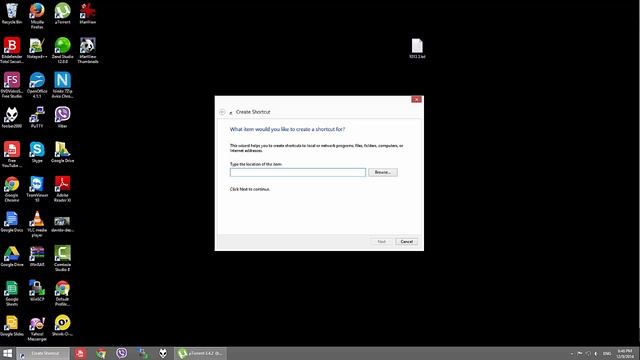Open Viber from the taskbar
The image size is (640, 360).
tap(122, 353)
